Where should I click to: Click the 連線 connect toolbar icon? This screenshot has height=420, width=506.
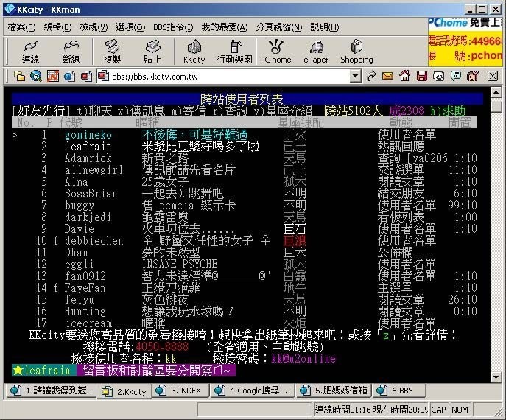click(x=30, y=52)
